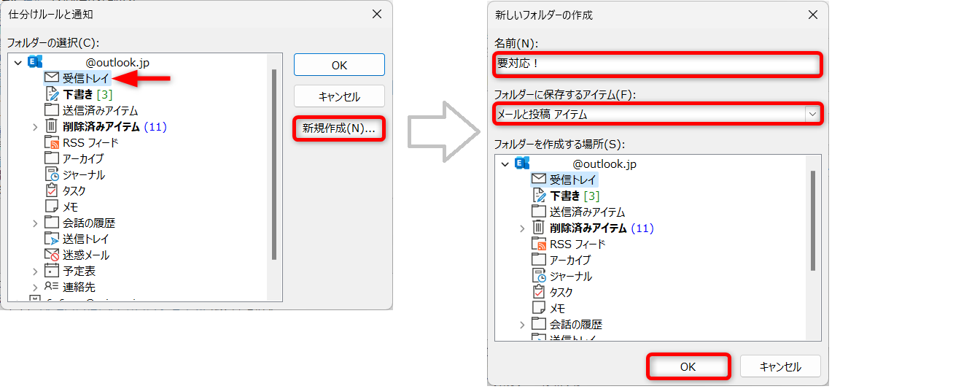The height and width of the screenshot is (389, 980).
Task: Select 送信済みアイテム label in Rules dialog
Action: [100, 110]
